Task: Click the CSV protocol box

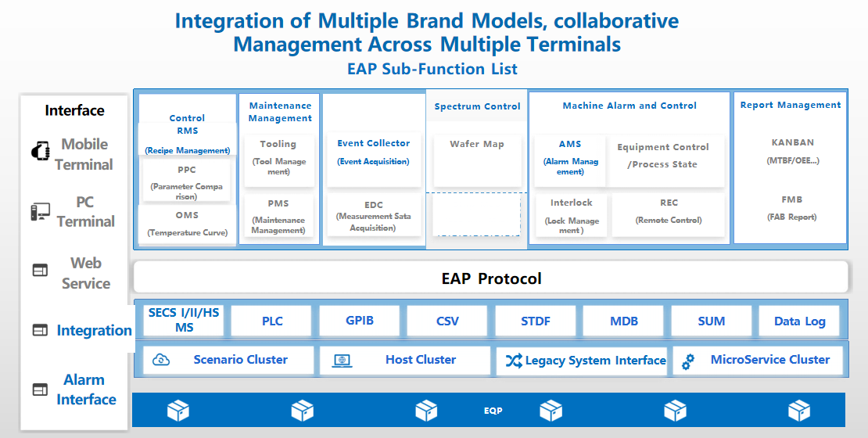Action: (447, 321)
